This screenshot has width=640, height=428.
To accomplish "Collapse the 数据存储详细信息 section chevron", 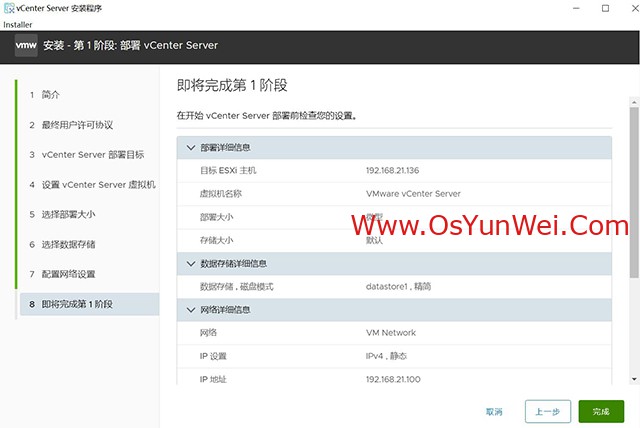I will pos(191,264).
